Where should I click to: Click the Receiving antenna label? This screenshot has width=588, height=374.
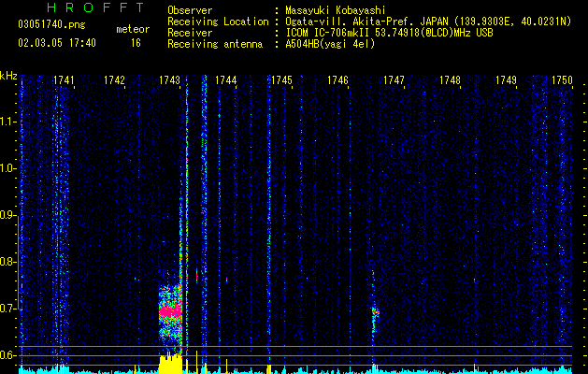coord(215,44)
